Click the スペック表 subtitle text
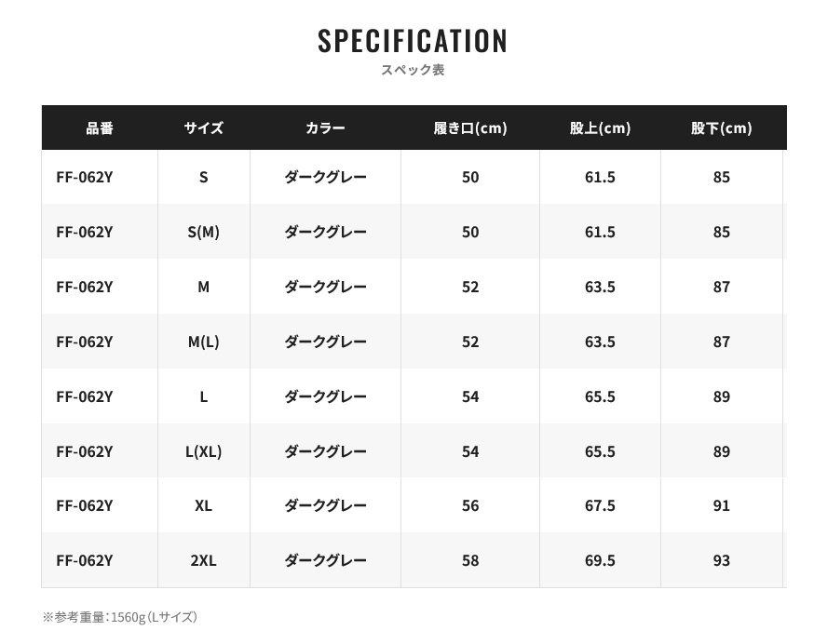 pyautogui.click(x=413, y=70)
